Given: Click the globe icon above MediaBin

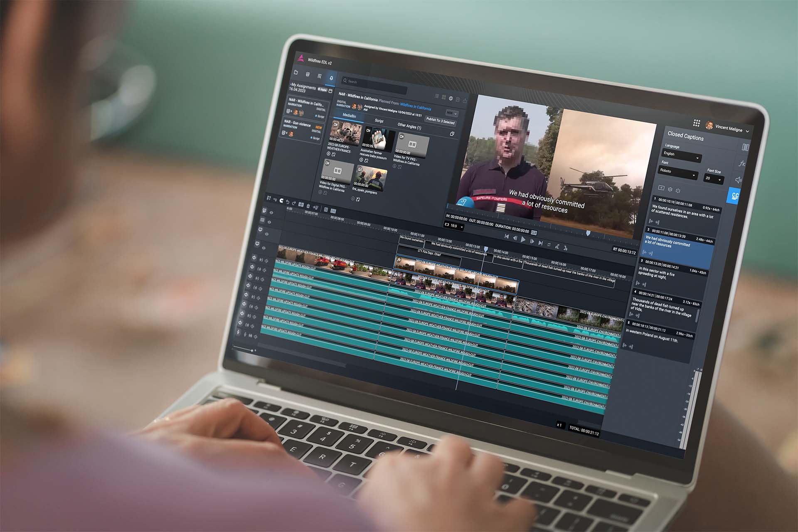Looking at the screenshot, I should click(x=451, y=99).
